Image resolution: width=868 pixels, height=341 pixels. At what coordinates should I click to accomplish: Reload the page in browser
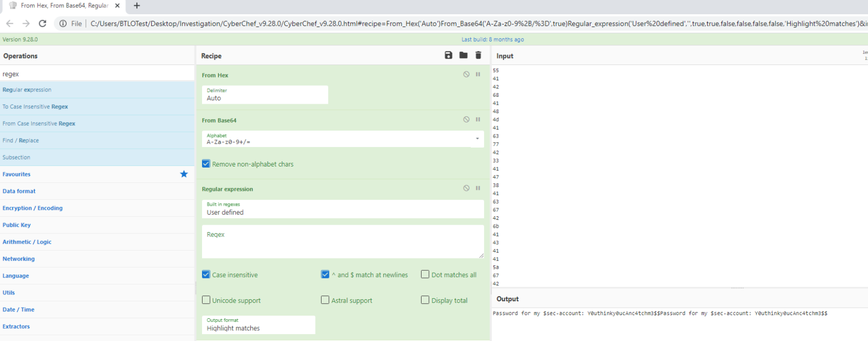[x=43, y=23]
